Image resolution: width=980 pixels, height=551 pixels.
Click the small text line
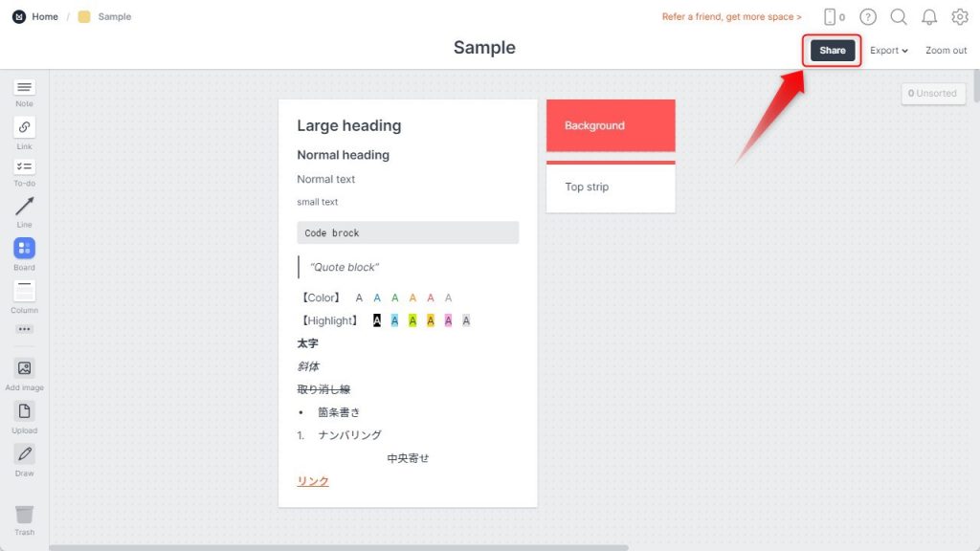(318, 202)
